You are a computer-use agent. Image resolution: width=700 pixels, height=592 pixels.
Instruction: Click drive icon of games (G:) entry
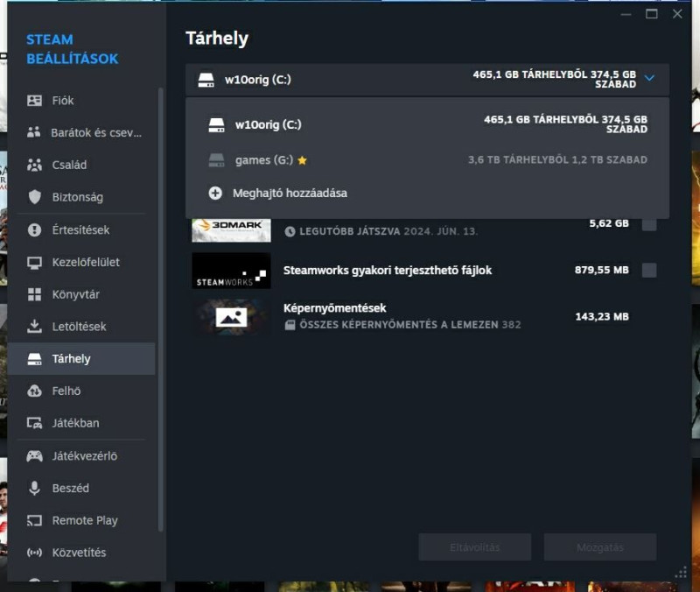click(x=216, y=160)
